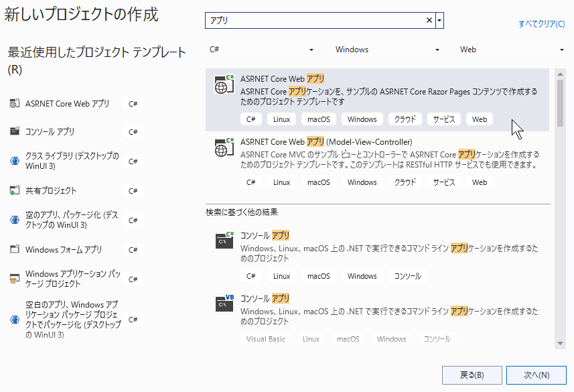Click C# badge beside 共有プロジェクト

pyautogui.click(x=133, y=190)
